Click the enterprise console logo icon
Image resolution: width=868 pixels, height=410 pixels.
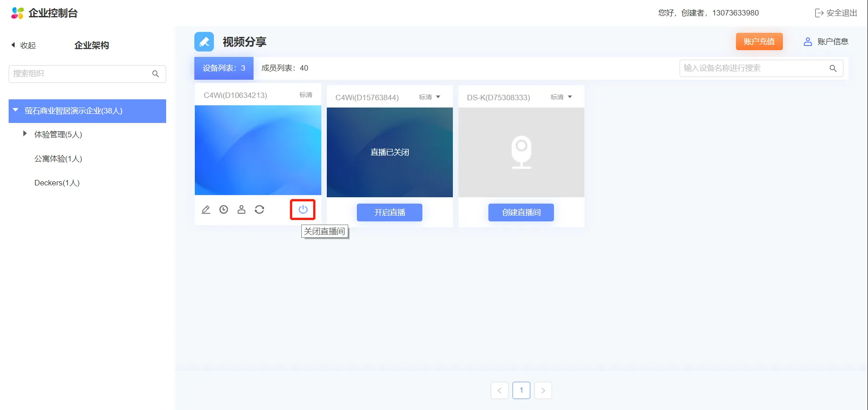click(17, 13)
